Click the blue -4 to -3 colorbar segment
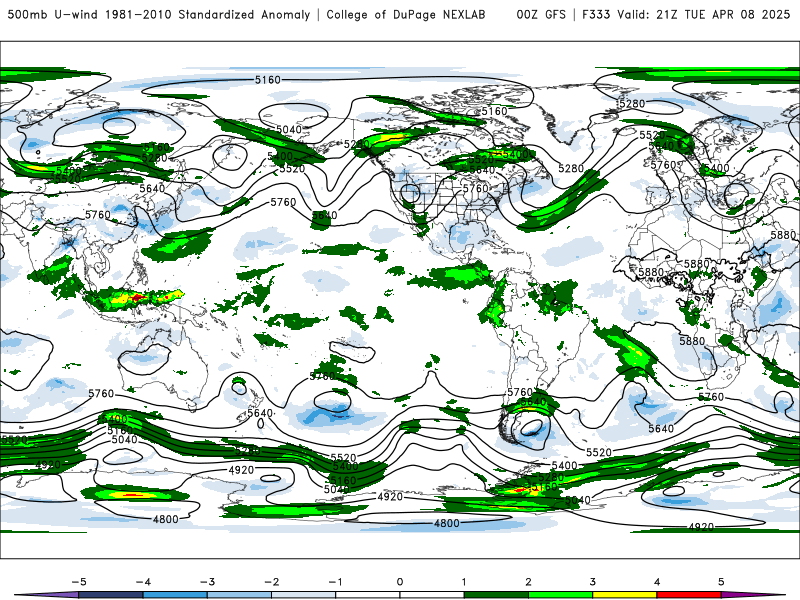This screenshot has height=600, width=800. 175,595
